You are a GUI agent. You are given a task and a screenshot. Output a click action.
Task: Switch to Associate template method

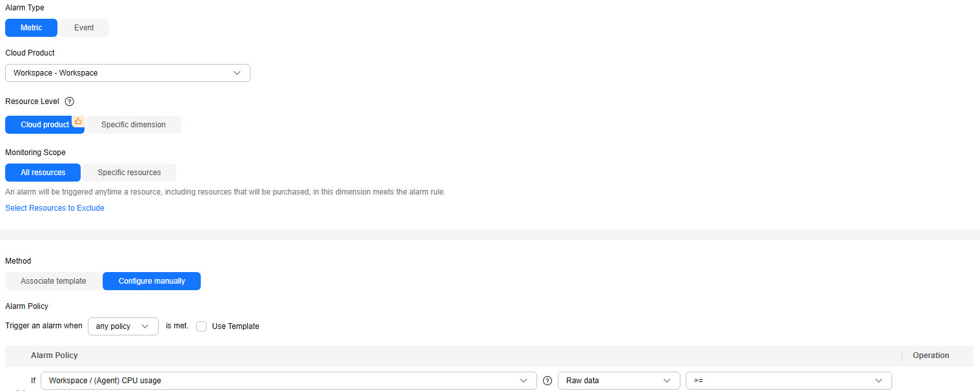pyautogui.click(x=54, y=281)
